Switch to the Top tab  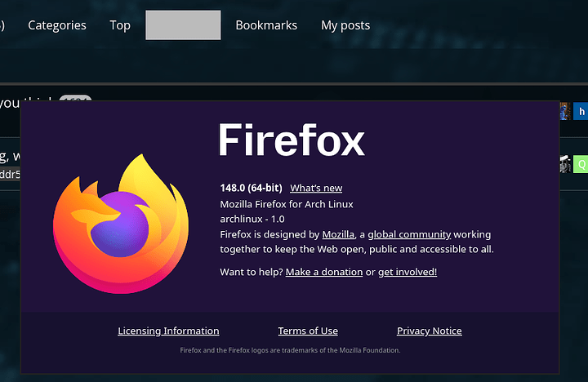[120, 25]
